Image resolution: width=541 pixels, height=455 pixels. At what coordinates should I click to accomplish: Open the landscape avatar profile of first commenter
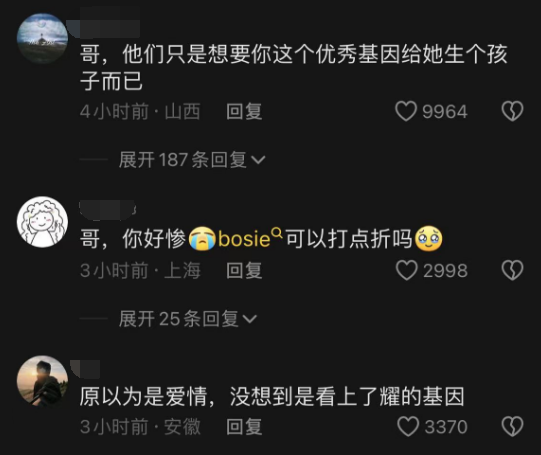coord(42,39)
